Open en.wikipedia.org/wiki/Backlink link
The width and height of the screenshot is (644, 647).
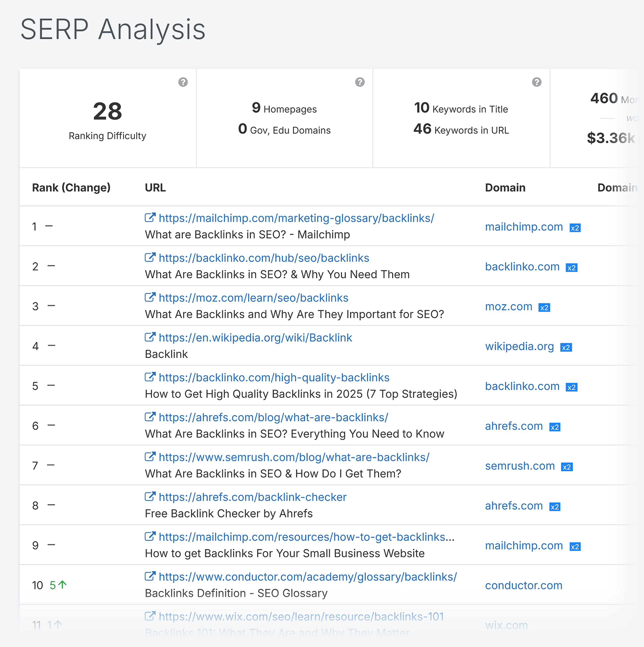255,338
